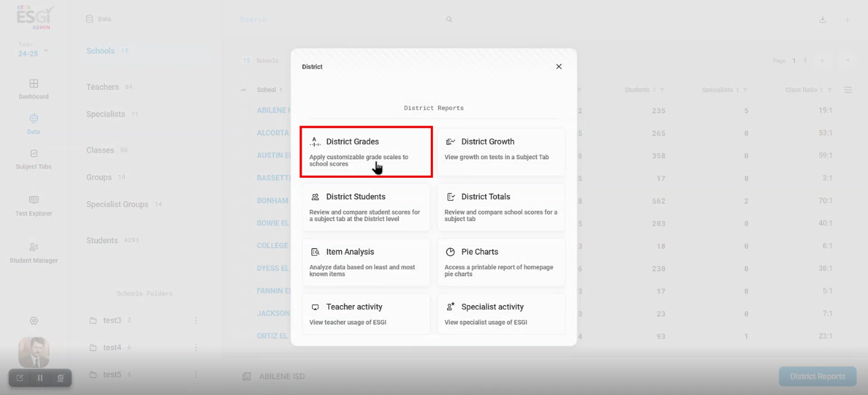Select the District Students report card

click(366, 207)
